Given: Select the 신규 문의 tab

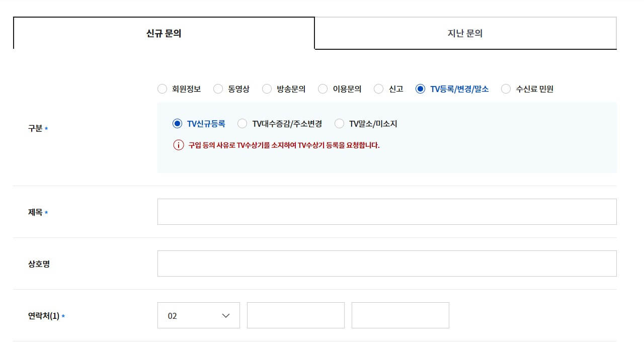Looking at the screenshot, I should (x=164, y=32).
